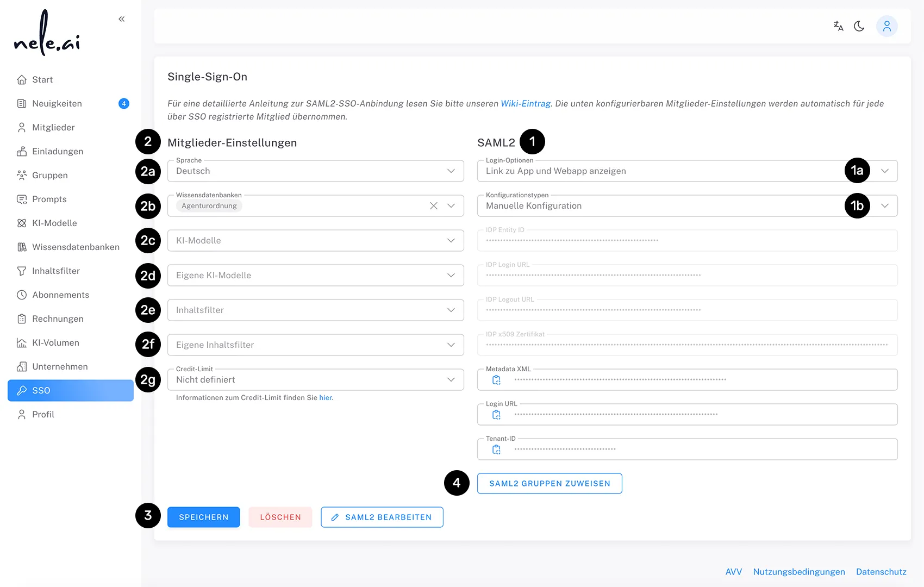
Task: Open the Rechnungen page
Action: (x=58, y=319)
